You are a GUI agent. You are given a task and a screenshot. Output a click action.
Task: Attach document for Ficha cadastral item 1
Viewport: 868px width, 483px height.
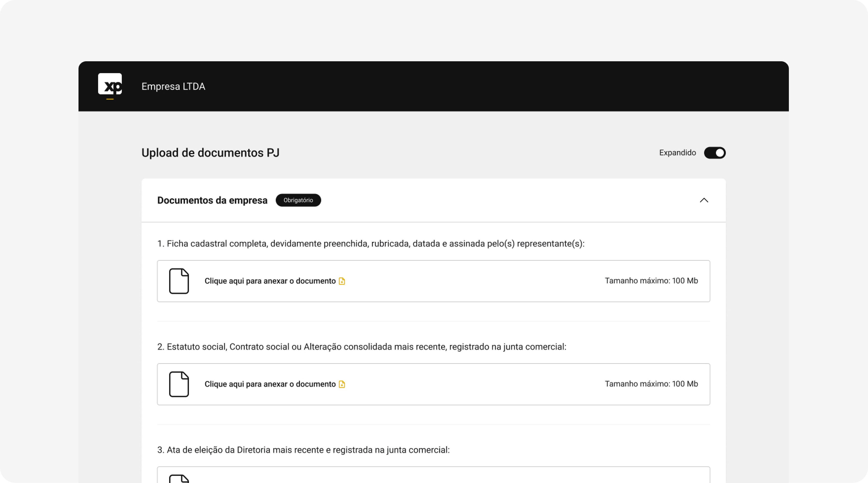[433, 281]
